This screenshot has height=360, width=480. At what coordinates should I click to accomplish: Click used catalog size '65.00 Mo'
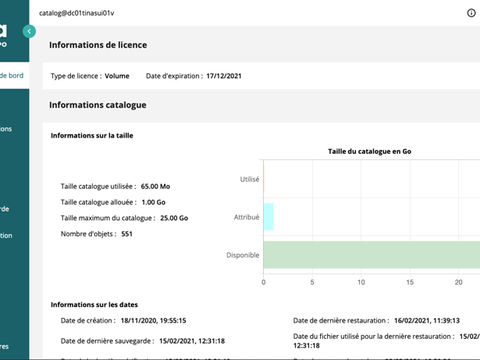pyautogui.click(x=155, y=186)
